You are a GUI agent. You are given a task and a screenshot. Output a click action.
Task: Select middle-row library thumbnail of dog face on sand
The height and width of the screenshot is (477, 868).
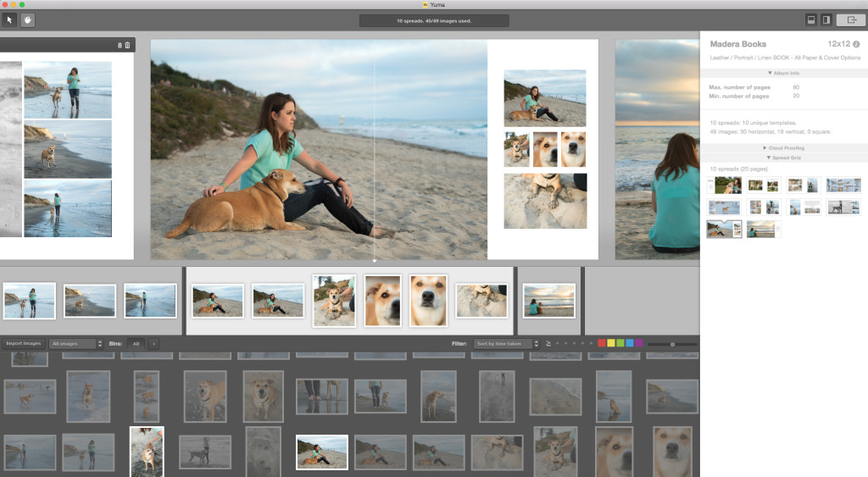(x=263, y=396)
